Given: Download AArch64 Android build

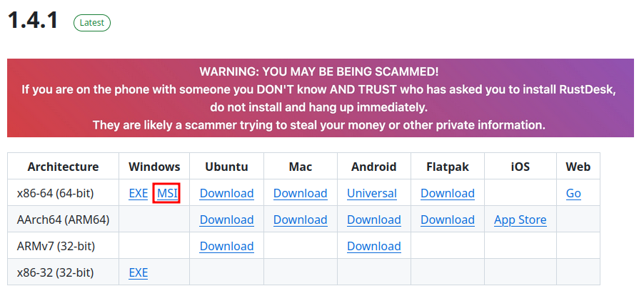Looking at the screenshot, I should (x=373, y=219).
